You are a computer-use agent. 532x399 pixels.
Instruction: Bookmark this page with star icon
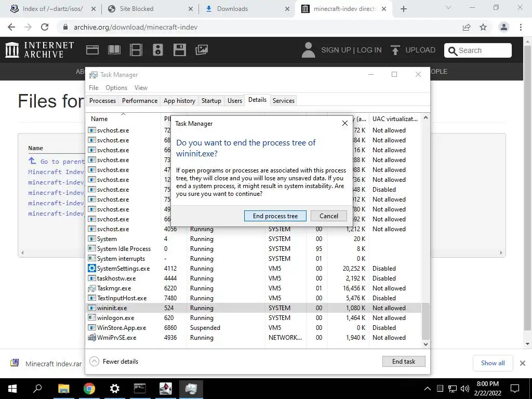(483, 27)
